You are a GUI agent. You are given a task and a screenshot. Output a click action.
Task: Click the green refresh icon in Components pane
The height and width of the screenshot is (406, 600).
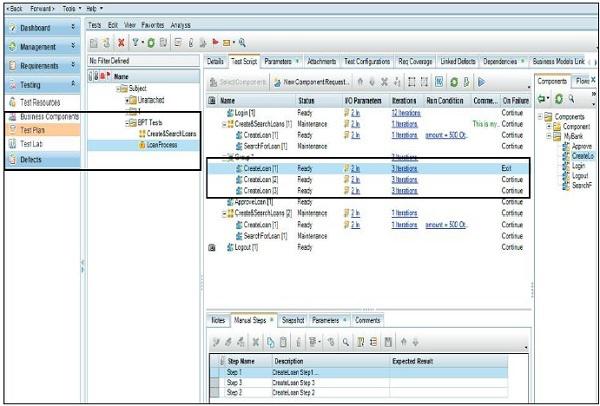(x=559, y=99)
